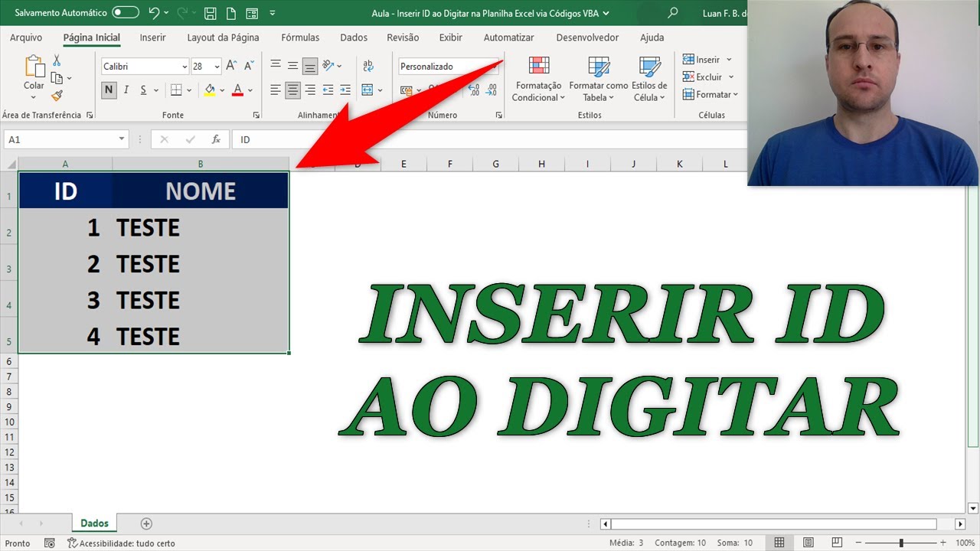980x551 pixels.
Task: Apply red font color A
Action: click(x=237, y=90)
